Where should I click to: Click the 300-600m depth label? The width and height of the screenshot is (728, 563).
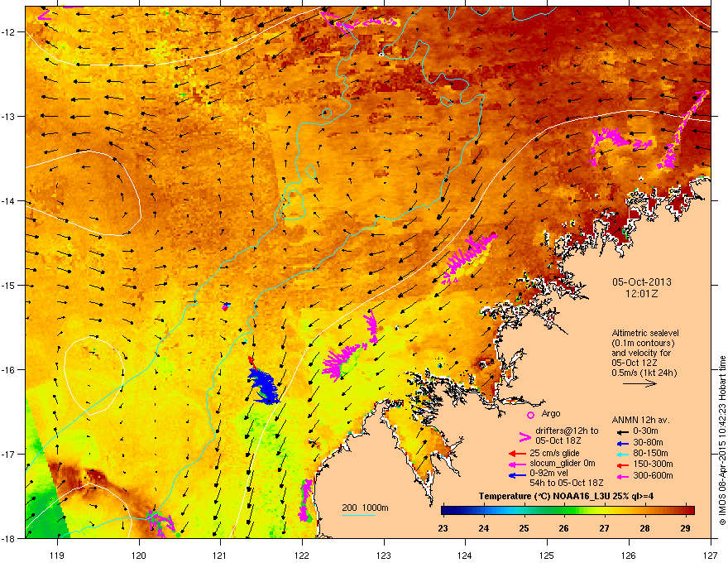point(653,476)
